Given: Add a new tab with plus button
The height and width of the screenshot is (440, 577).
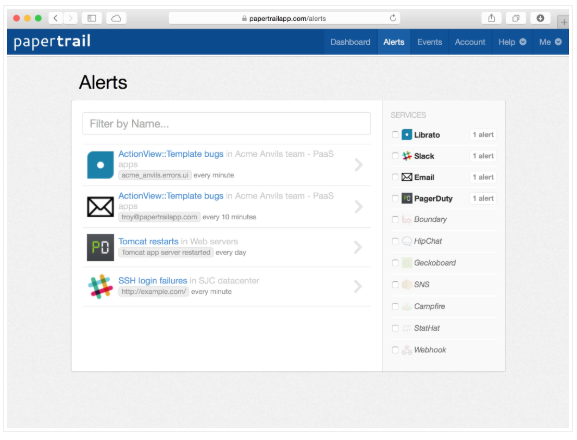Looking at the screenshot, I should point(563,22).
